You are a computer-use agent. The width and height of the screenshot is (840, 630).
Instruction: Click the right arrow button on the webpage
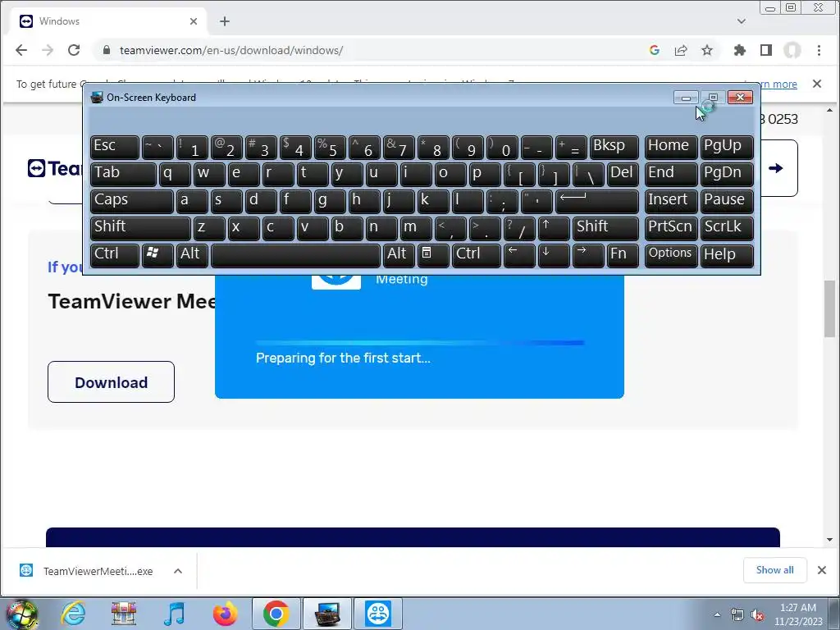point(776,168)
